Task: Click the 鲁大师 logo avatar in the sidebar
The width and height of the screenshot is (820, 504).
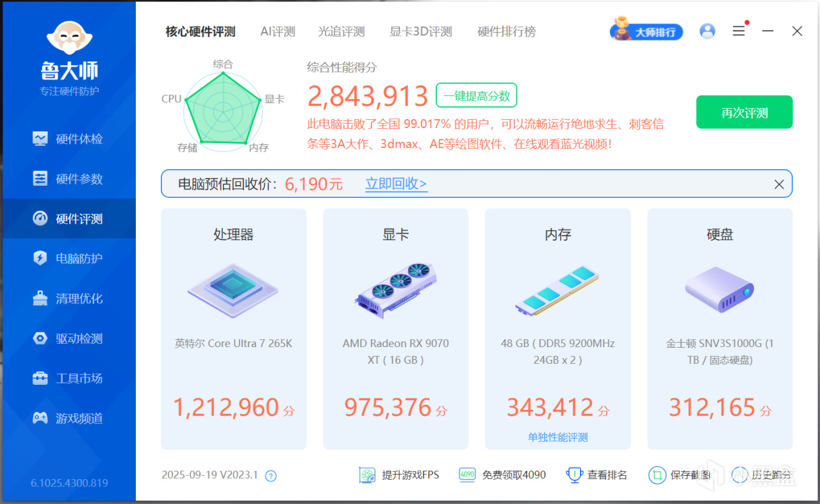Action: [x=70, y=38]
